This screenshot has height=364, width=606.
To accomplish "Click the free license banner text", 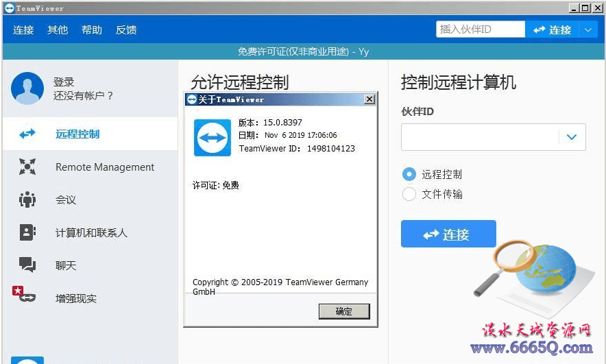I will click(x=304, y=51).
